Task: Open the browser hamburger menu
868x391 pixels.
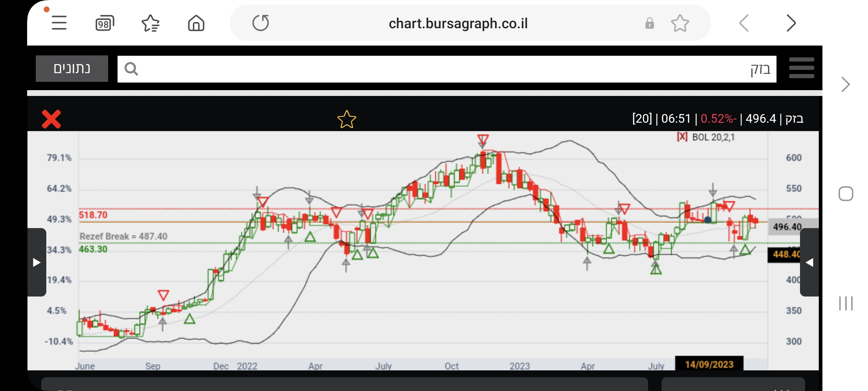Action: (59, 23)
